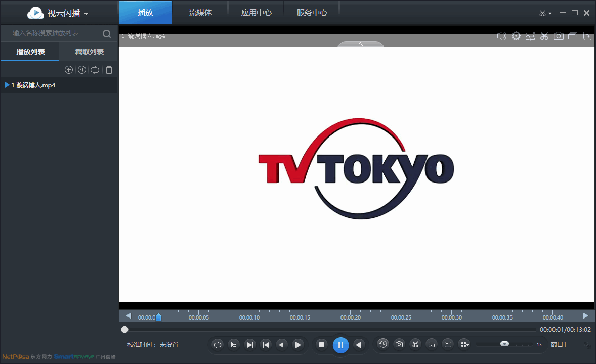Open the 服务中心 tab
This screenshot has width=596, height=364.
click(312, 13)
